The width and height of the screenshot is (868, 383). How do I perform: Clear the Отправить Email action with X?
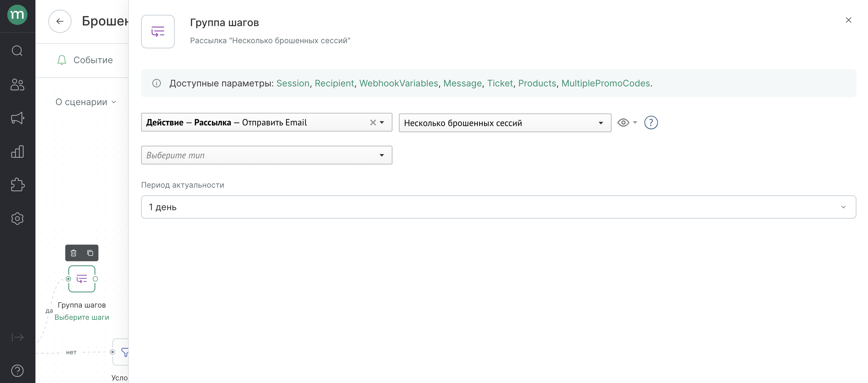(x=373, y=123)
